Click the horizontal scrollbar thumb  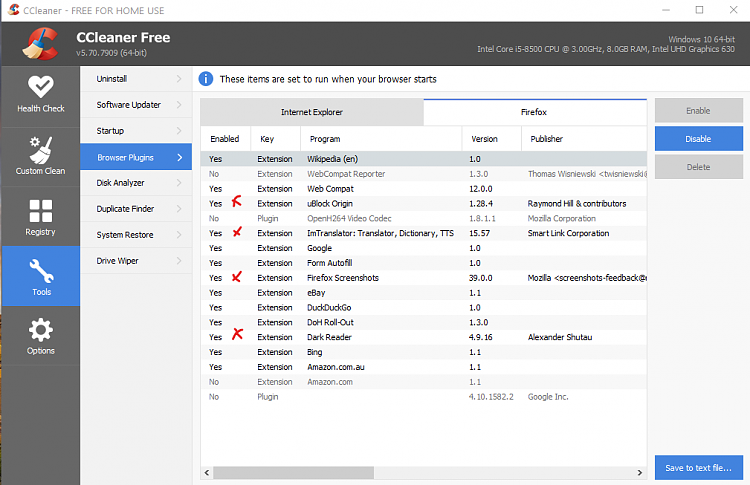click(293, 473)
